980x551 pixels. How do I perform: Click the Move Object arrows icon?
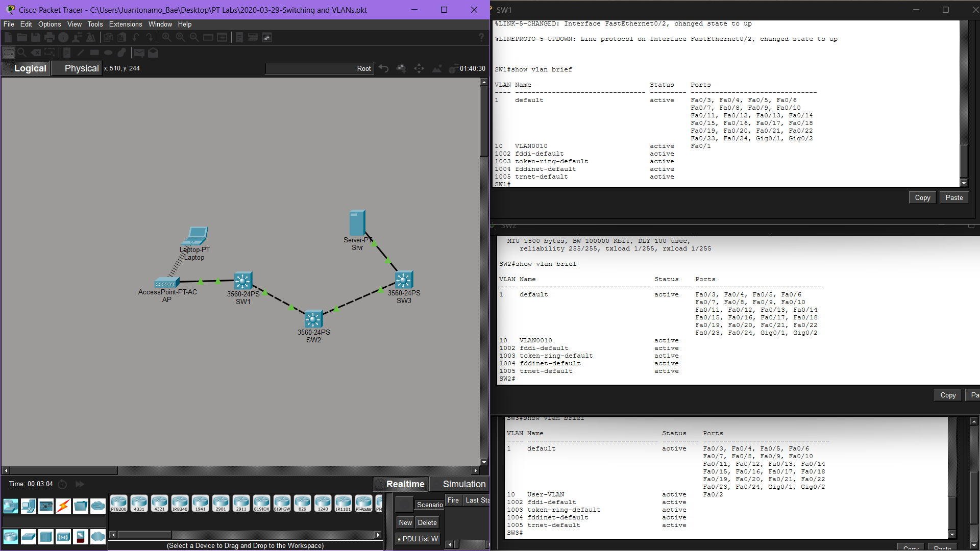click(419, 68)
